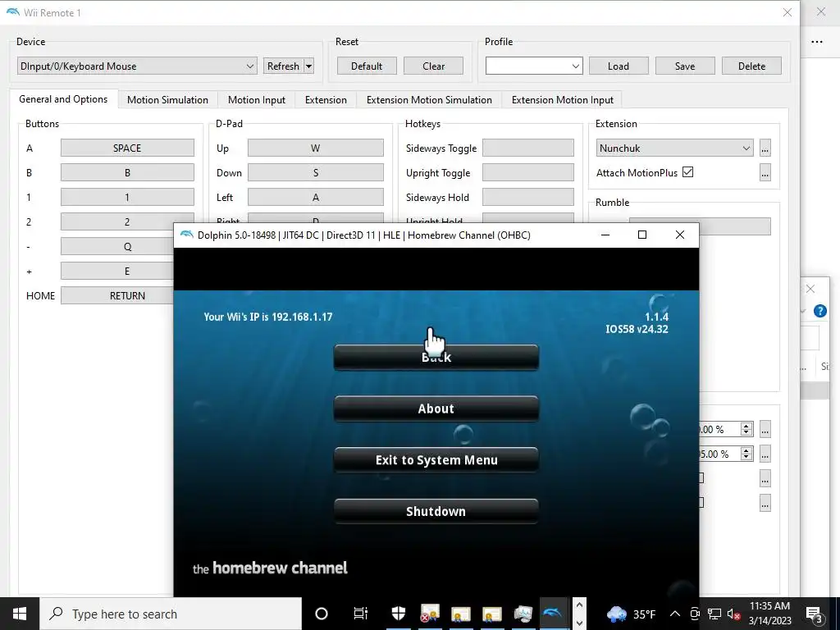Screen dimensions: 840x630
Task: Open the Device dropdown showing DInput/0/Keyboard Mouse
Action: 137,66
